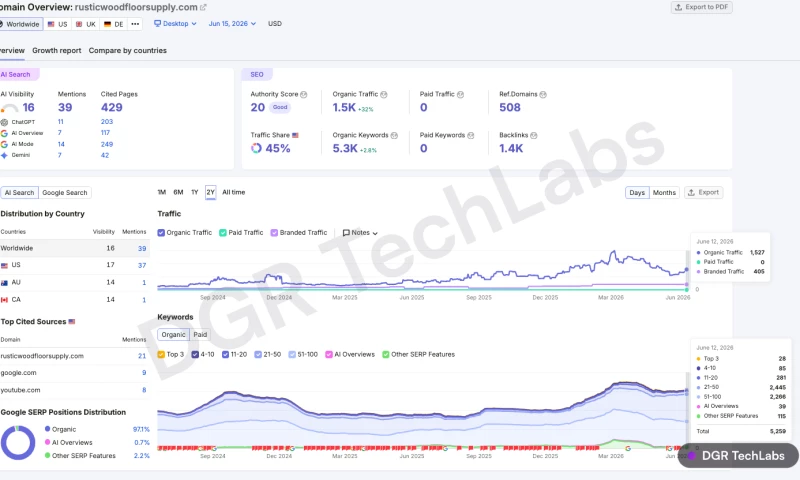Click the USD currency label

[x=274, y=23]
